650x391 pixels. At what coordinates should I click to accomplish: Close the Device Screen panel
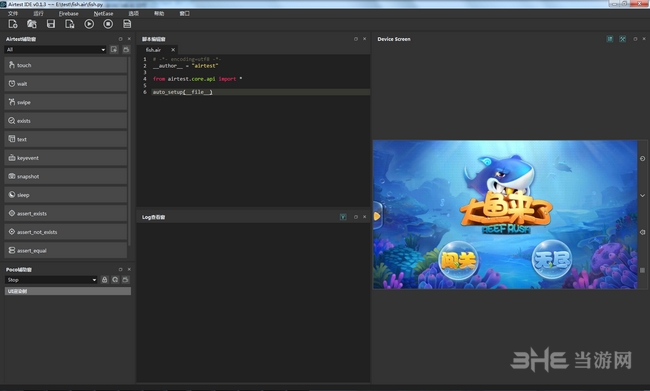pyautogui.click(x=644, y=39)
